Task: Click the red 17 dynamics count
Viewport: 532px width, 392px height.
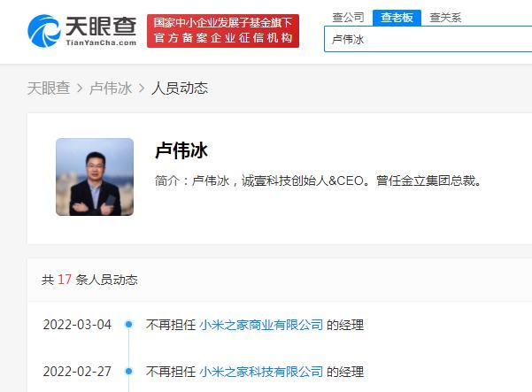Action: tap(65, 280)
